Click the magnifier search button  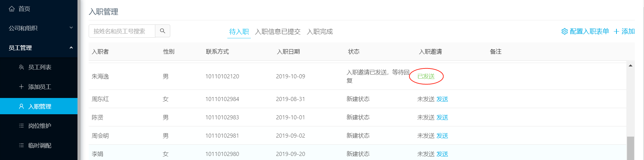tap(162, 31)
